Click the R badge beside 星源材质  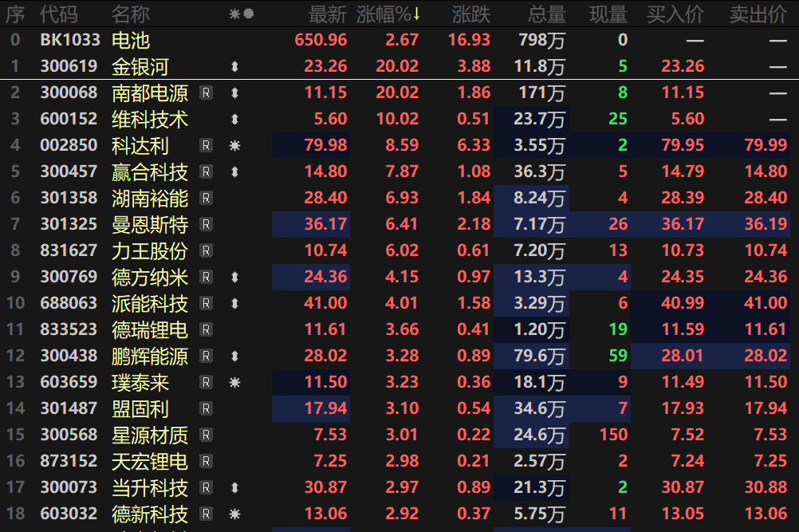[x=206, y=435]
